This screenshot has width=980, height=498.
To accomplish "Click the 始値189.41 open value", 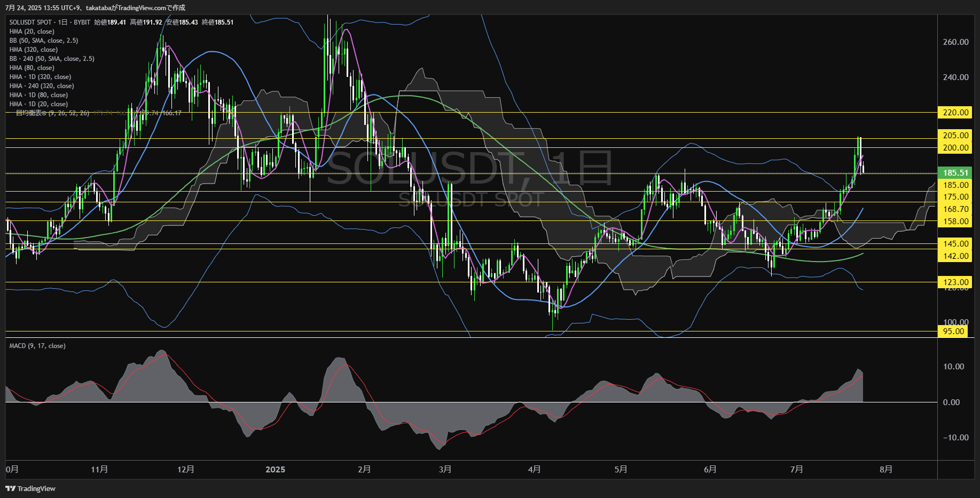I will pyautogui.click(x=110, y=22).
